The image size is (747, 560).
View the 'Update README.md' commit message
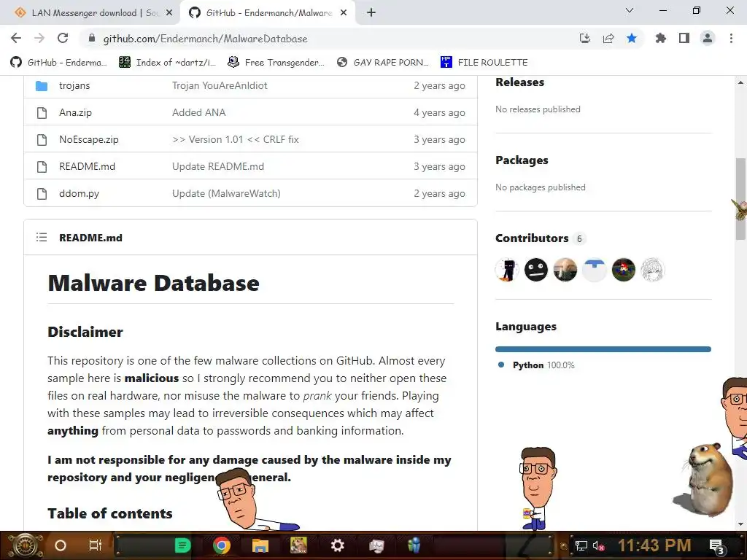click(217, 167)
